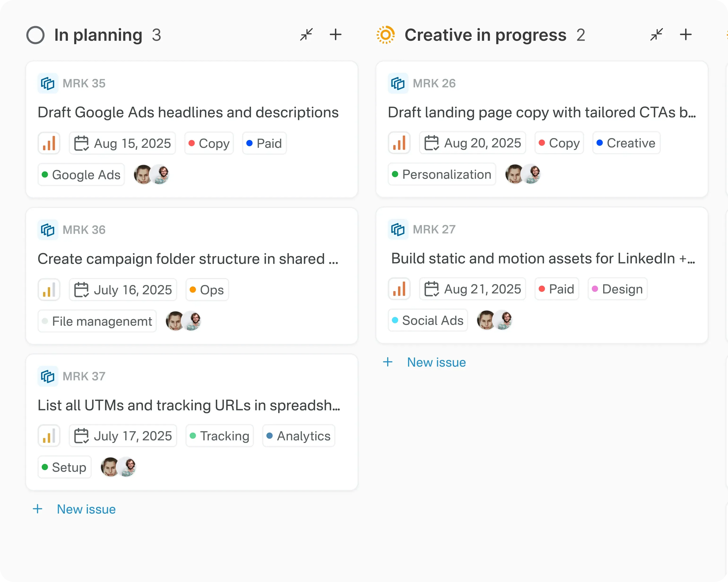Collapse the Creative in progress column
Screen dimensions: 728x582
pyautogui.click(x=656, y=34)
